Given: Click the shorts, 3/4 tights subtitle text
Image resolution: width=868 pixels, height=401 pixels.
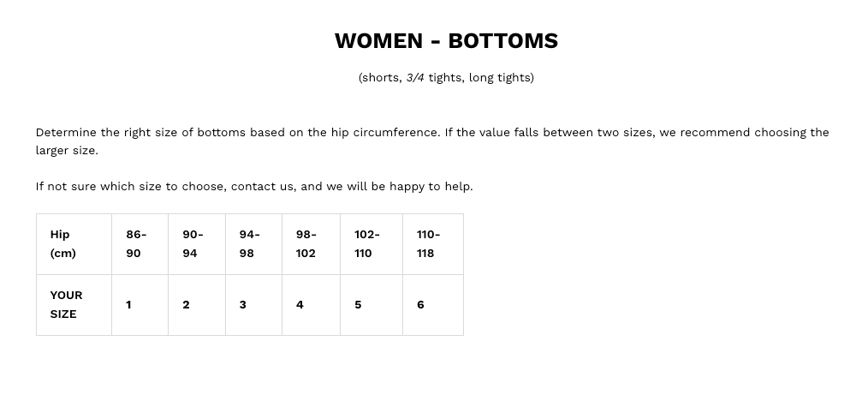Looking at the screenshot, I should pyautogui.click(x=446, y=77).
